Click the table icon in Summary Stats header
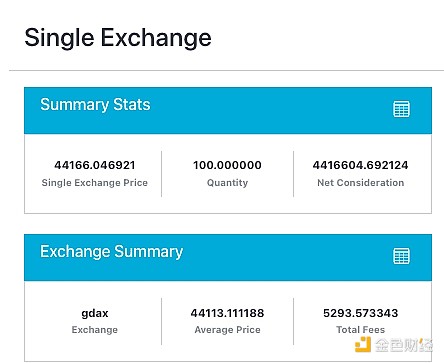Screen dimensions: 444x363 401,109
